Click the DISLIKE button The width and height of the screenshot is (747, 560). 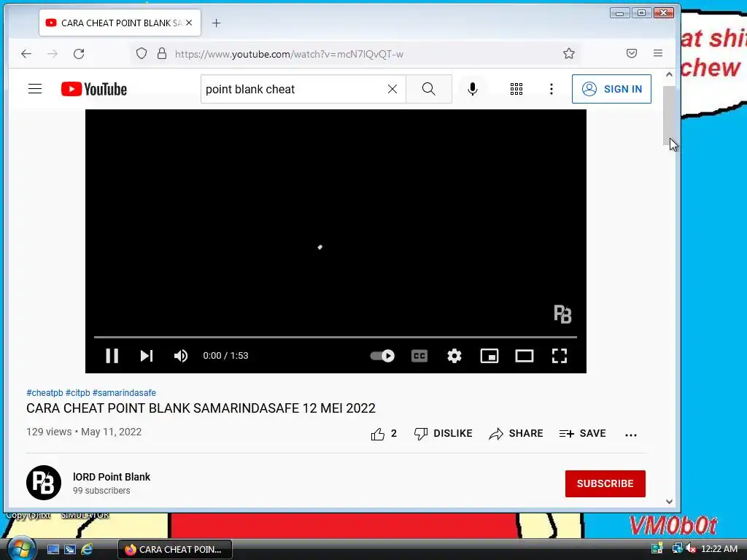pyautogui.click(x=443, y=434)
